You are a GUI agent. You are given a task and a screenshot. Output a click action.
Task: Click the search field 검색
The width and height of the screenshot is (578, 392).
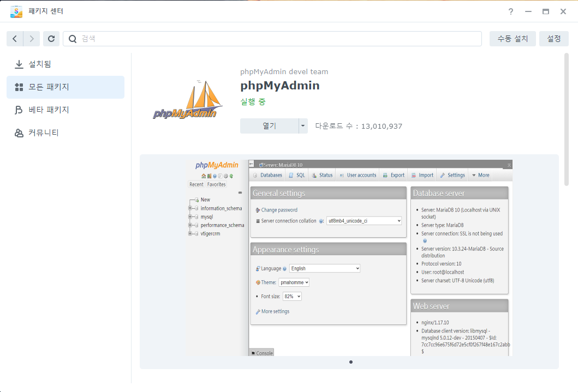(x=272, y=39)
